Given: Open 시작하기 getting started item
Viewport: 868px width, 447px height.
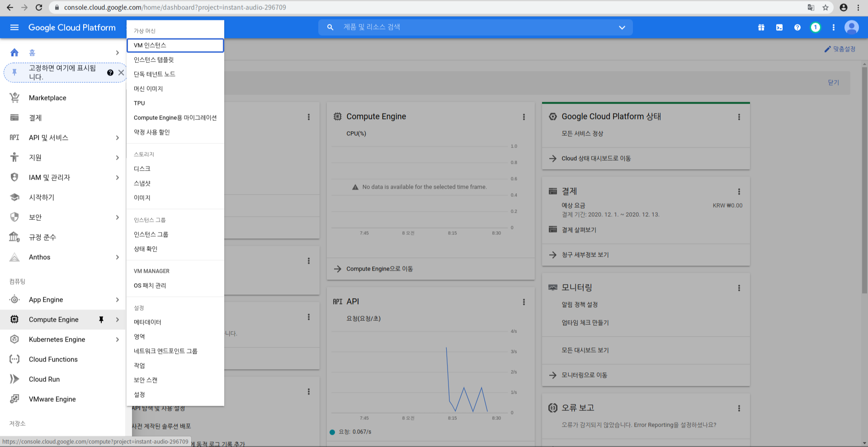Looking at the screenshot, I should click(x=42, y=197).
